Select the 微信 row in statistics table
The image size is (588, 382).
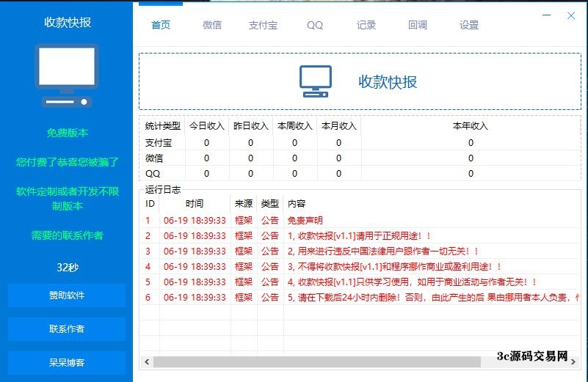point(360,158)
